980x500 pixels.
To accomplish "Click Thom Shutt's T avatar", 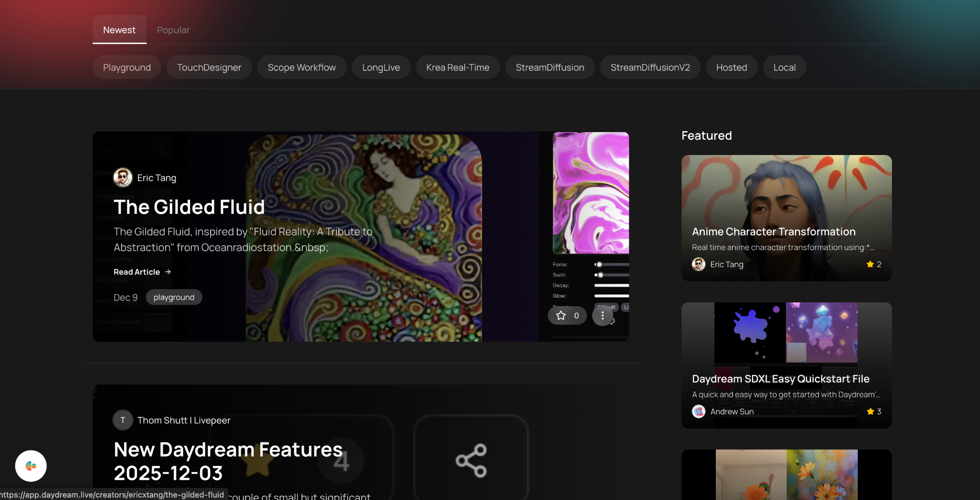I will tap(122, 420).
